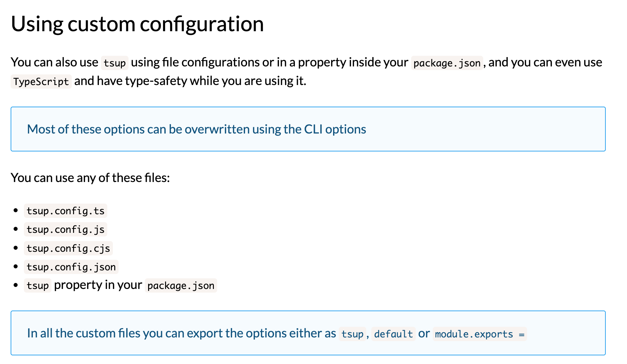Click the inline tsup code in the intro paragraph

tap(115, 63)
